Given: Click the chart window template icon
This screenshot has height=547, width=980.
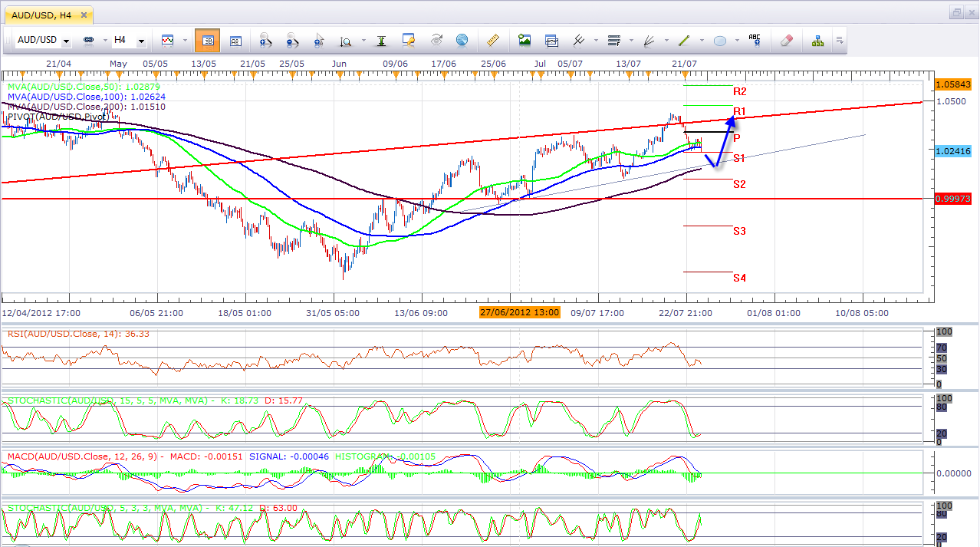Looking at the screenshot, I should point(551,40).
